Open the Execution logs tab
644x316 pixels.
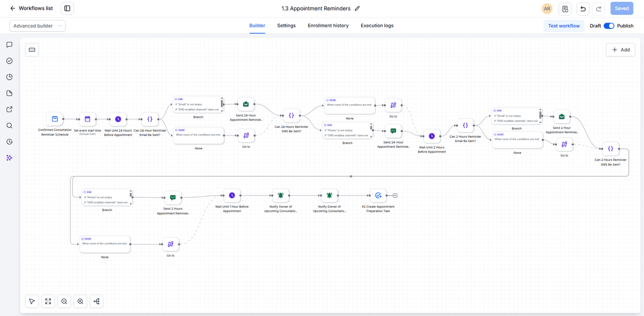pyautogui.click(x=377, y=26)
